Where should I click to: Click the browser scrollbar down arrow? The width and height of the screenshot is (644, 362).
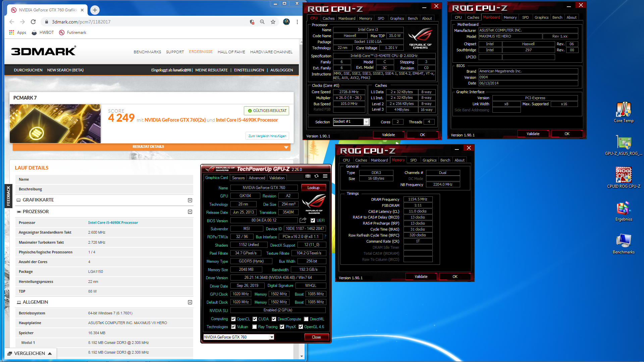point(302,356)
